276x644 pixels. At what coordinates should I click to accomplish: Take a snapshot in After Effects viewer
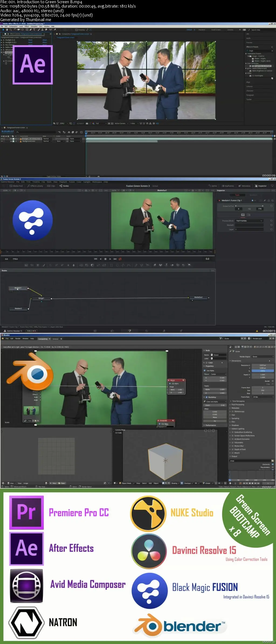tap(87, 124)
